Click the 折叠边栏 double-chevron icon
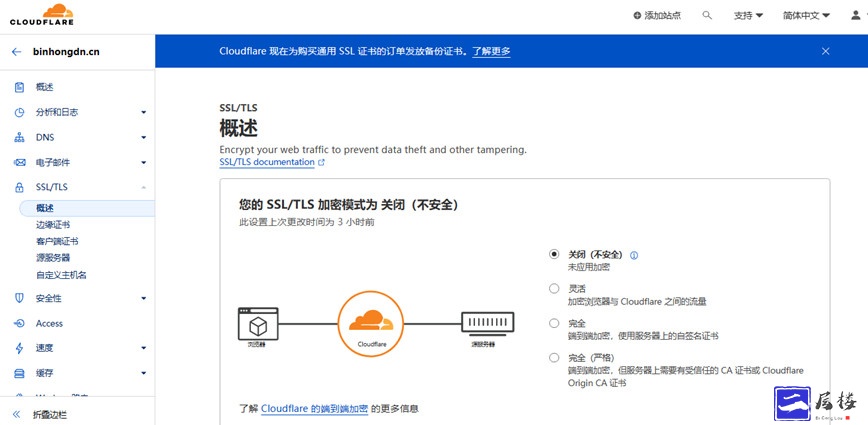The width and height of the screenshot is (868, 425). (x=17, y=414)
